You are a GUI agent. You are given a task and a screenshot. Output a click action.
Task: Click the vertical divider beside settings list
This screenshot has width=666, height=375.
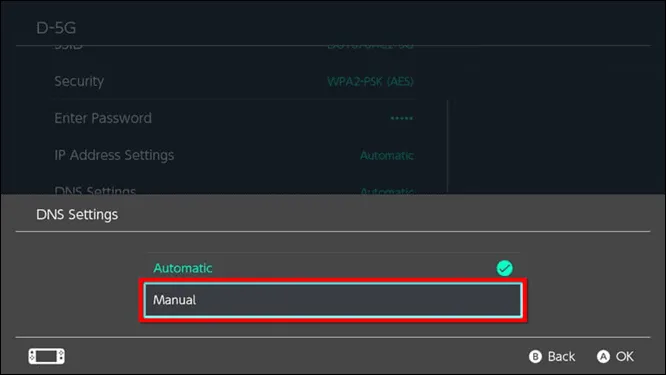click(447, 147)
